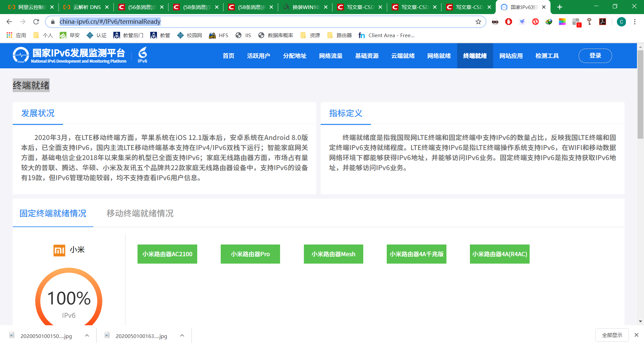Close the 换装WIN10 tab
The image size is (644, 345).
[325, 7]
